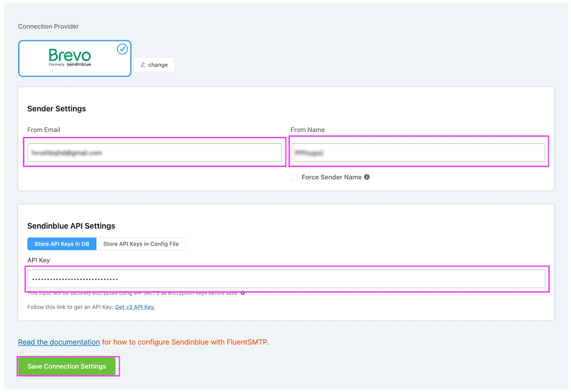
Task: Click the Sender Settings heading
Action: point(56,109)
